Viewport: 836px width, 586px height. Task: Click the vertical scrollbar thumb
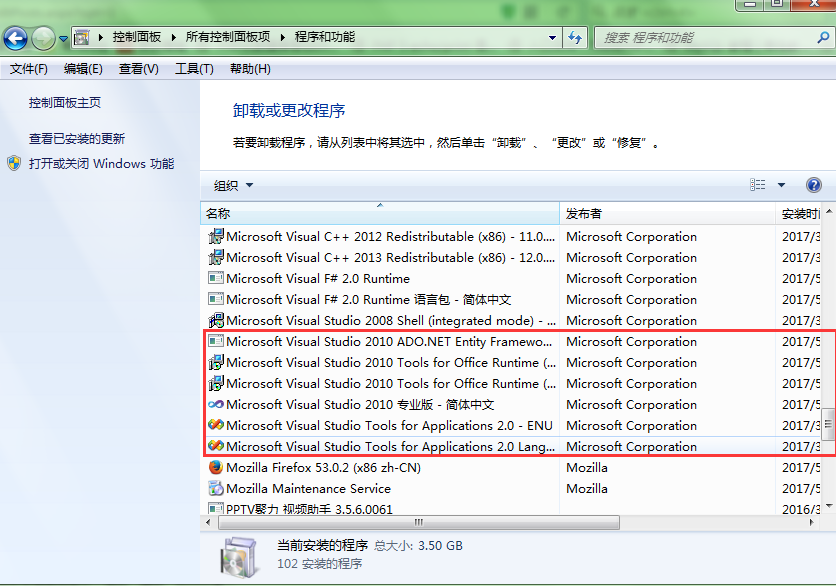pyautogui.click(x=828, y=424)
